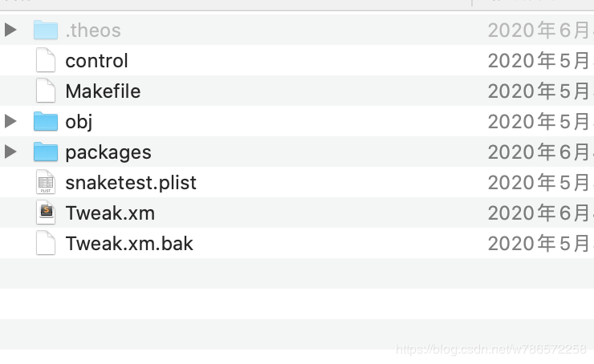
Task: Select the Tweak.xm Sublime file icon
Action: pyautogui.click(x=46, y=212)
